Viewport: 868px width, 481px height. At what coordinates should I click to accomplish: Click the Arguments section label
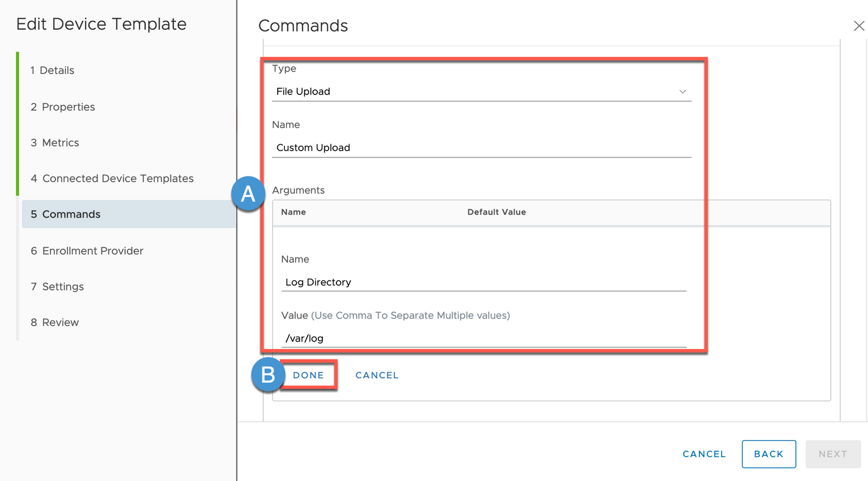tap(298, 191)
